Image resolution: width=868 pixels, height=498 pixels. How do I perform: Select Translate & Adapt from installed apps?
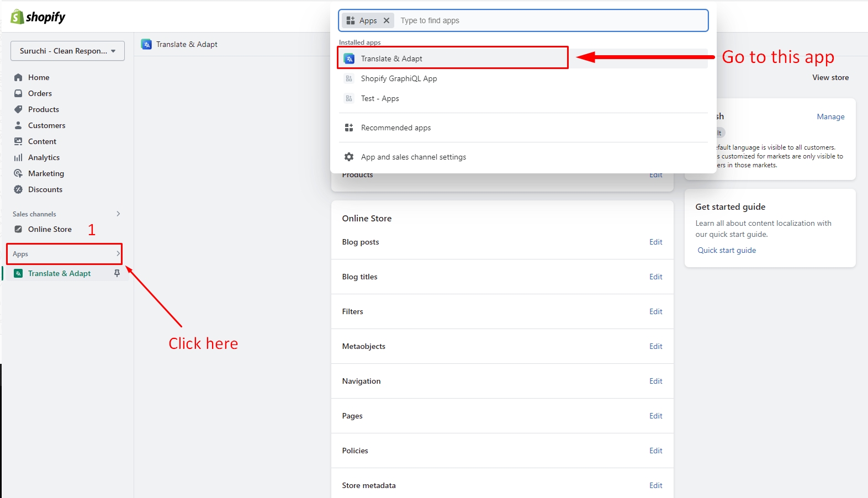pos(391,59)
